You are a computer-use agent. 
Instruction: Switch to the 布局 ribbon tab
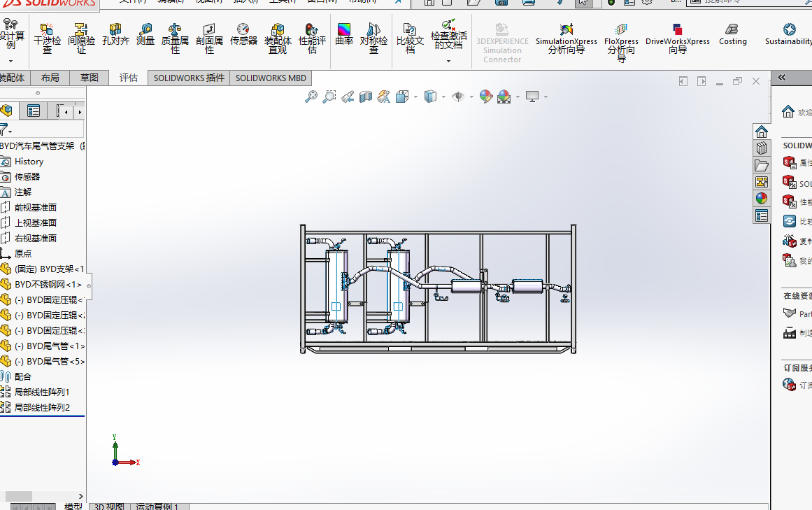50,78
